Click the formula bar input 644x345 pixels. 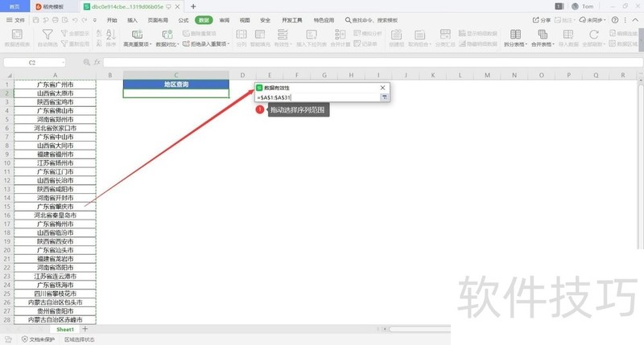(x=373, y=63)
